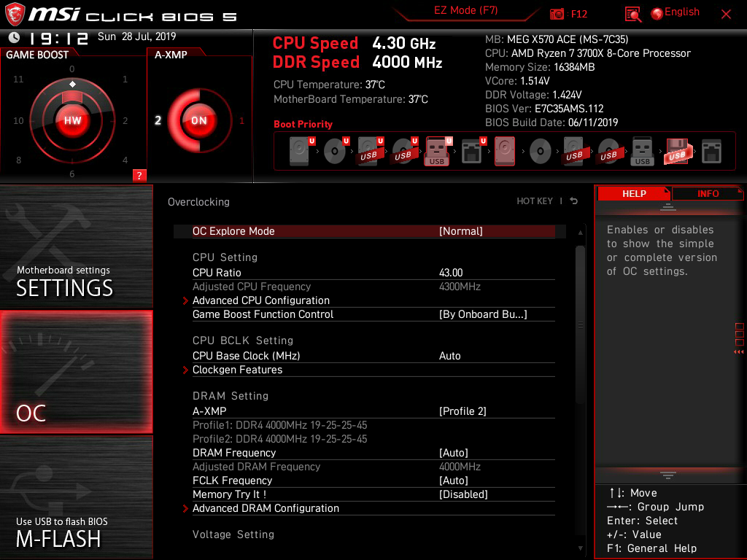Select the UEFI USB hard disk boot icon

pos(370,152)
